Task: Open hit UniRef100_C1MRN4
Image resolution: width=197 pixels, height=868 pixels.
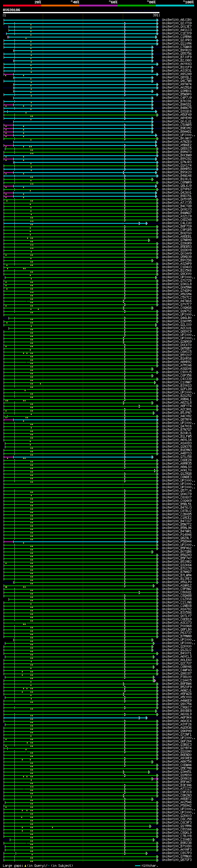Action: pyautogui.click(x=176, y=37)
